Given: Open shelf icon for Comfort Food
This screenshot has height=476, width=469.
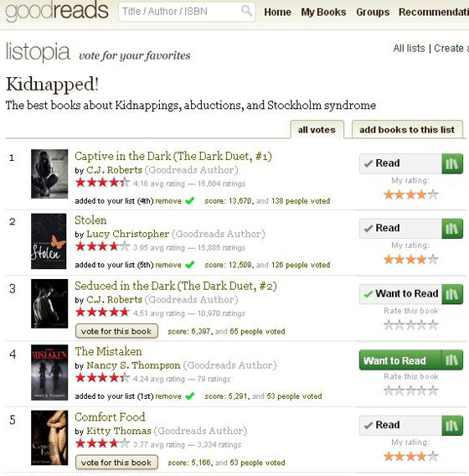Looking at the screenshot, I should (x=452, y=426).
